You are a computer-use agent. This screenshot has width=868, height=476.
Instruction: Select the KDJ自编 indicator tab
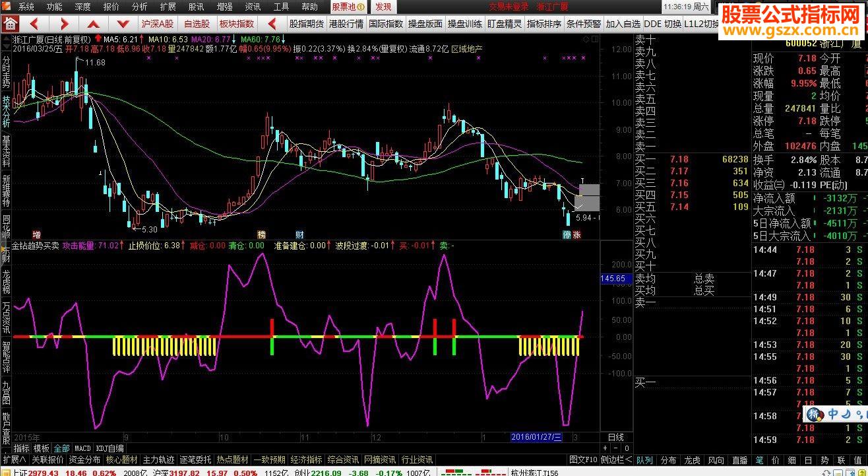(x=109, y=448)
